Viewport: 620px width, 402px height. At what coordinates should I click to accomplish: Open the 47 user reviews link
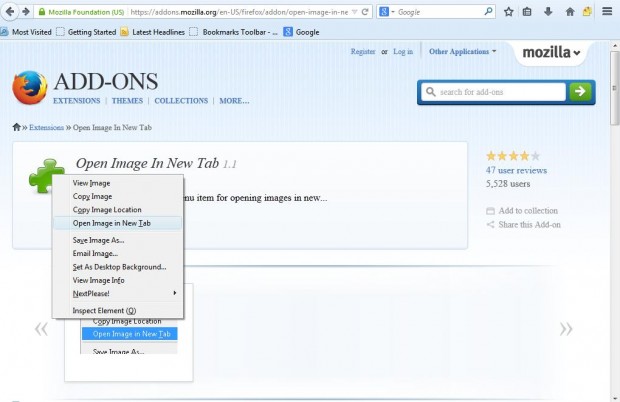(x=516, y=170)
